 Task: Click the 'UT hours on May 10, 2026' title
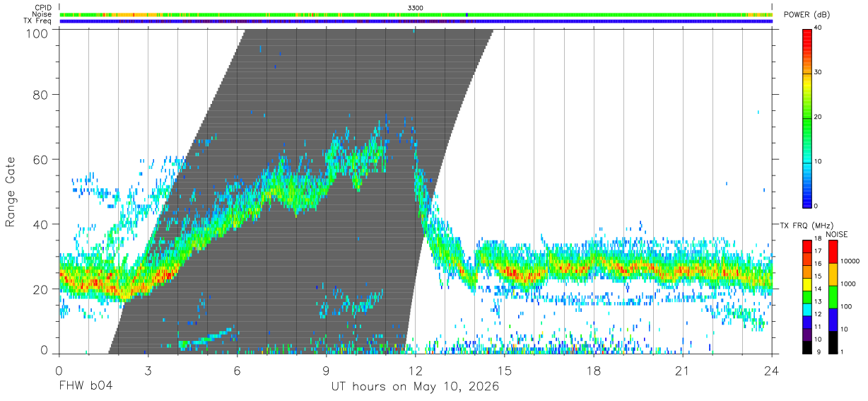(416, 387)
